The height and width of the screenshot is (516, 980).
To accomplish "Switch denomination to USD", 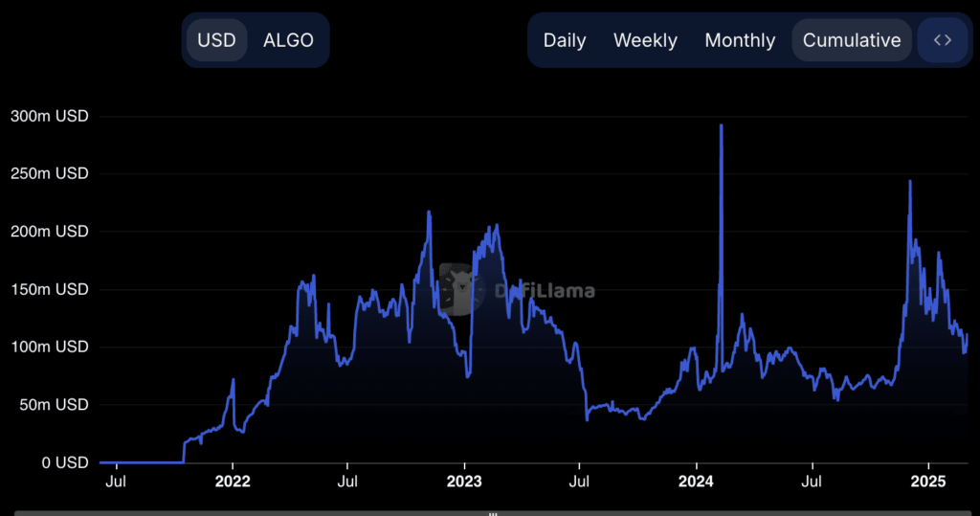I will tap(216, 40).
